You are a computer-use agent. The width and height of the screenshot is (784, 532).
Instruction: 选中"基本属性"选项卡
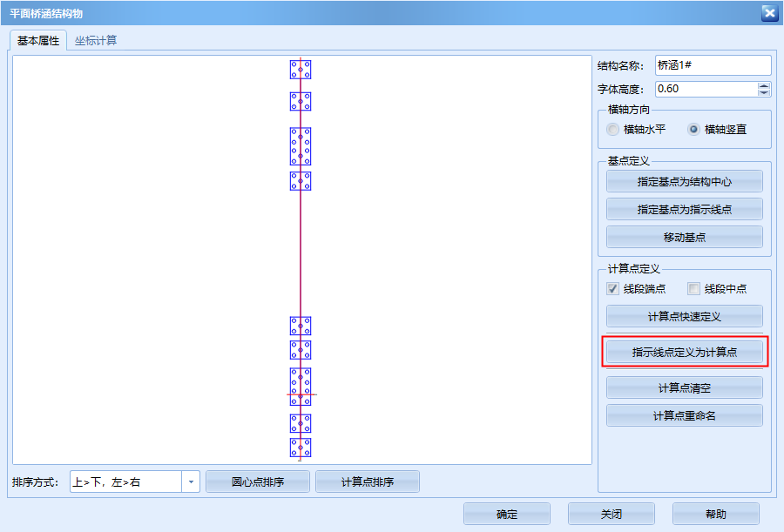coord(37,39)
